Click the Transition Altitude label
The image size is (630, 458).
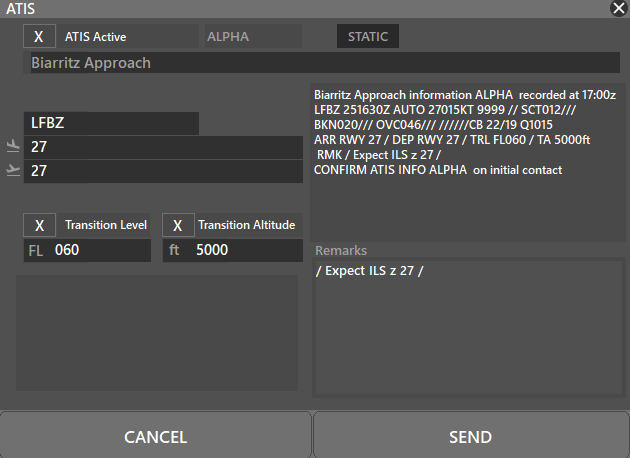tap(247, 225)
